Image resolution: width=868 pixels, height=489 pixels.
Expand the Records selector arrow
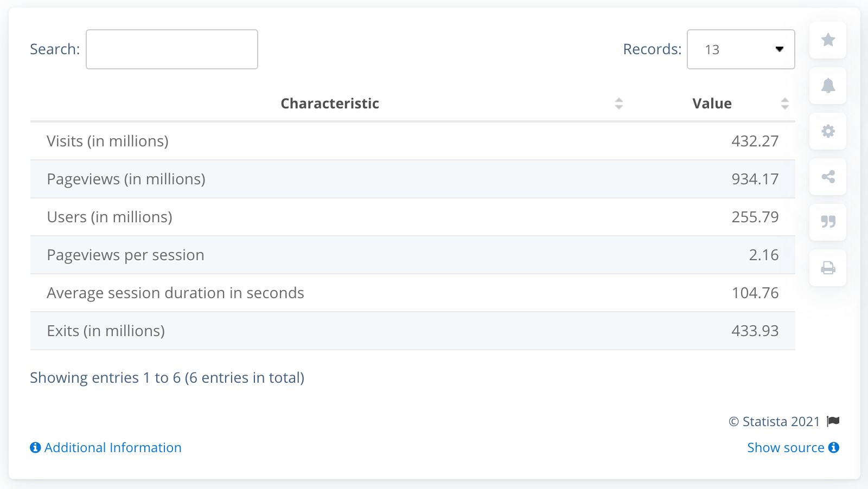780,49
